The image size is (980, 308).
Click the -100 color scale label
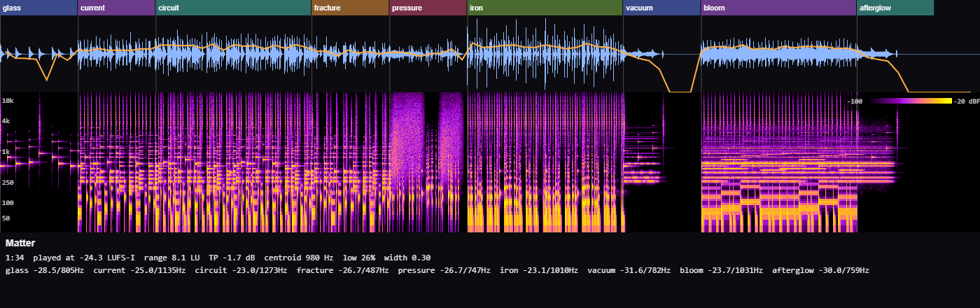855,101
